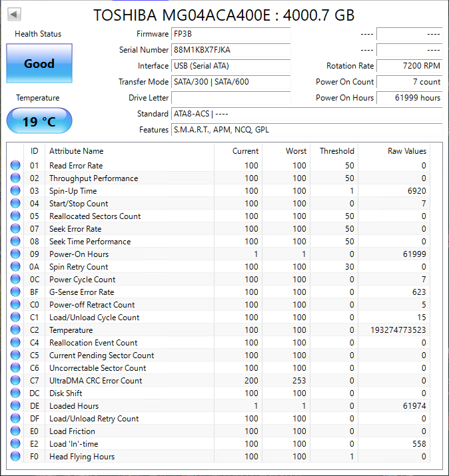Select the Serial Number field
The image size is (449, 476).
coord(231,50)
